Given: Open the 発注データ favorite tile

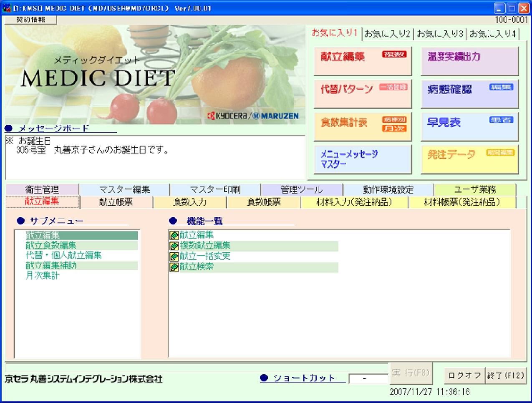Looking at the screenshot, I should [x=469, y=159].
